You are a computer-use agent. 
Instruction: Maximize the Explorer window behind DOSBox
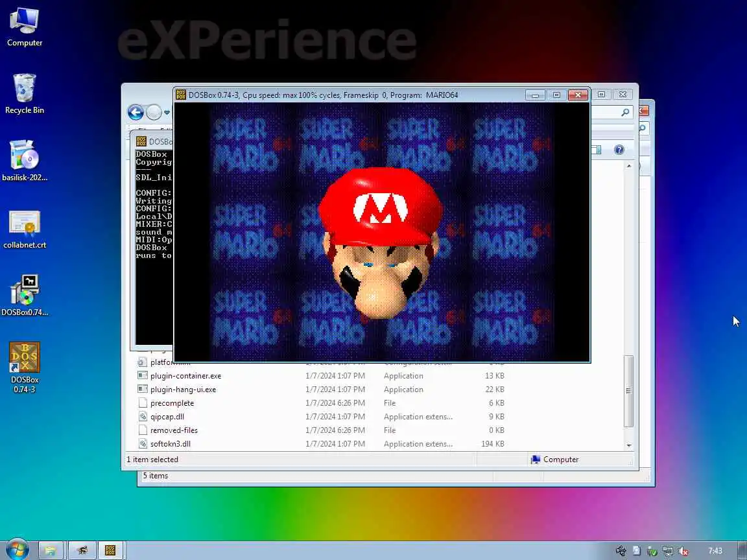point(601,94)
